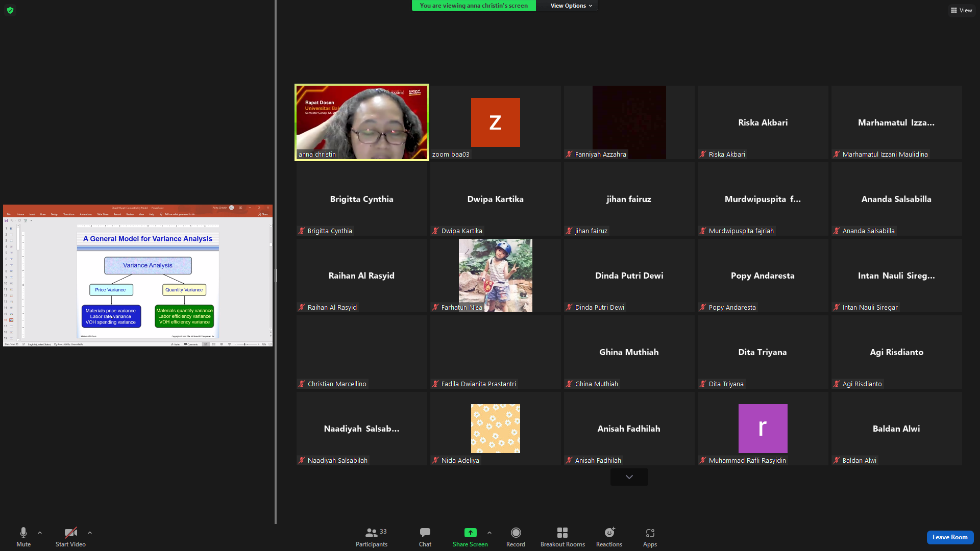Click muted mic icon beside Fanniyah Azzahra
The width and height of the screenshot is (980, 551).
569,154
